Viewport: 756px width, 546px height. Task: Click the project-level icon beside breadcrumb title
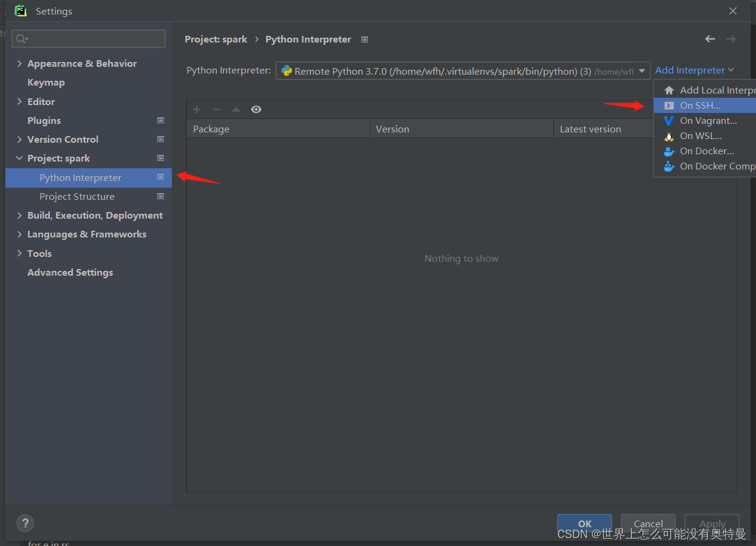(x=364, y=39)
